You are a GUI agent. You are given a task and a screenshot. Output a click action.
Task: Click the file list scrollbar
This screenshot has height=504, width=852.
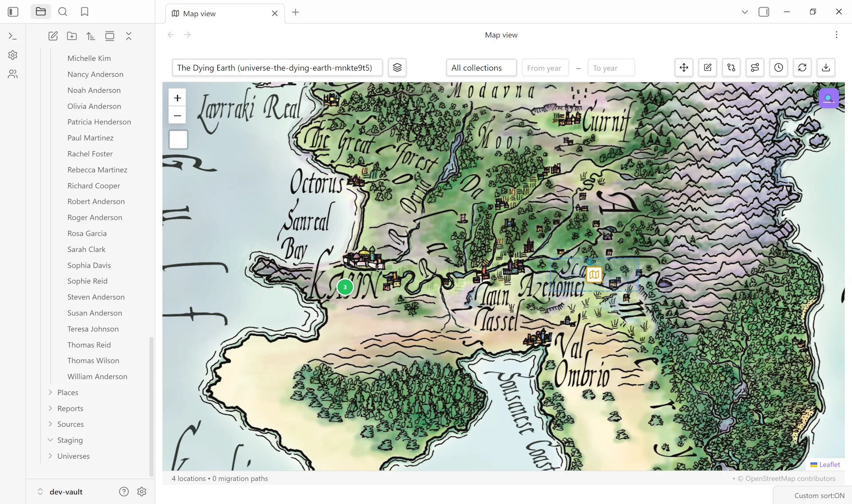pyautogui.click(x=151, y=406)
